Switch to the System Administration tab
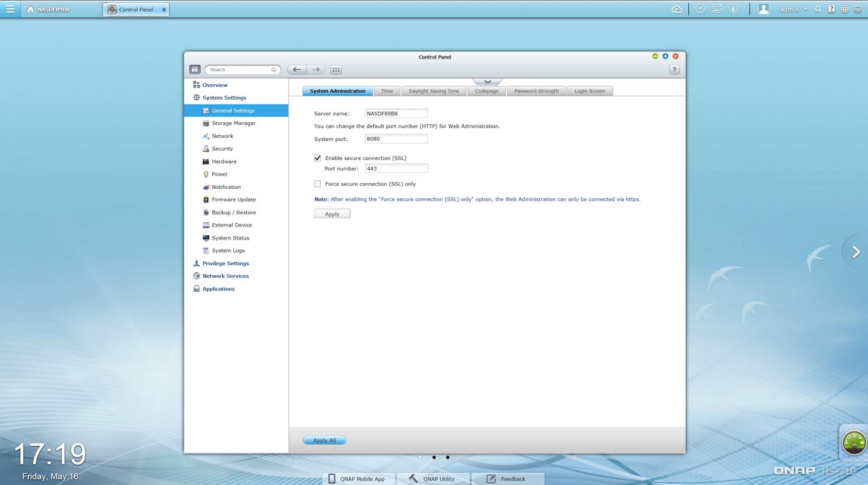Viewport: 868px width, 485px height. click(x=338, y=91)
